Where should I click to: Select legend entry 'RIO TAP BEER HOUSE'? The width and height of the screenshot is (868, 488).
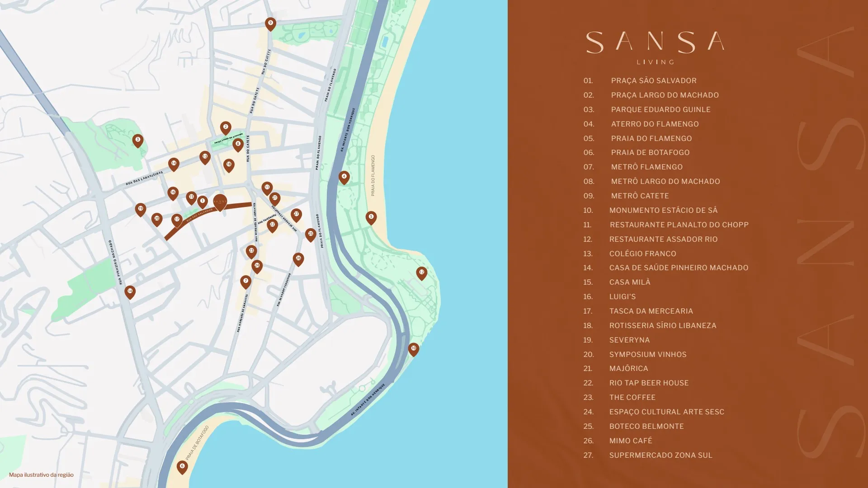[x=649, y=383]
